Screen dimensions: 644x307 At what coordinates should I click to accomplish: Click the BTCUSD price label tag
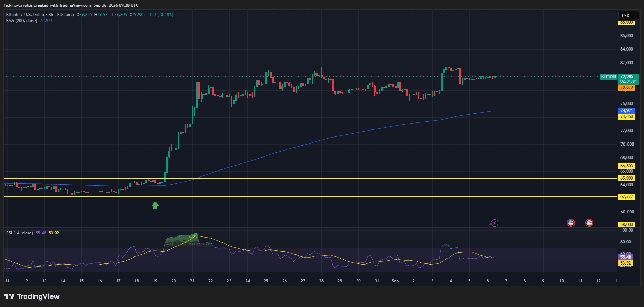click(x=608, y=77)
